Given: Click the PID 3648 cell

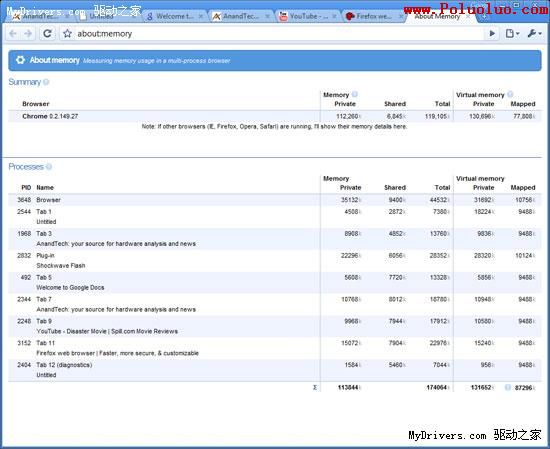Looking at the screenshot, I should coord(24,200).
